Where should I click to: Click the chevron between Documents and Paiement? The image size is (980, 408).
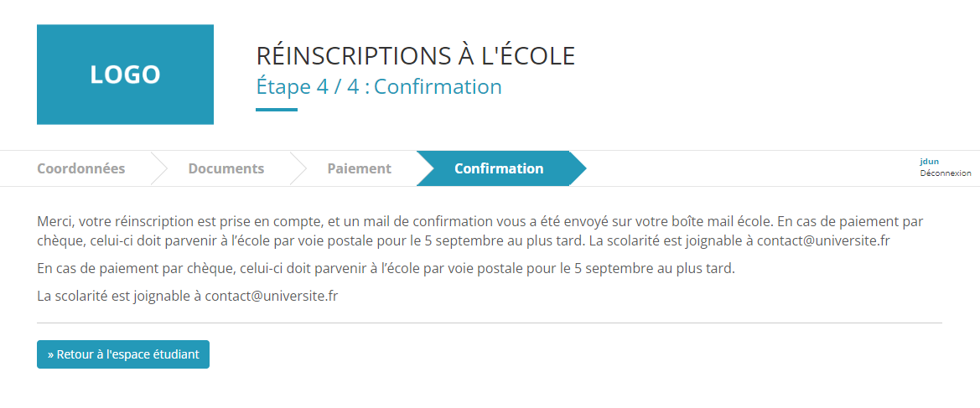pos(298,168)
